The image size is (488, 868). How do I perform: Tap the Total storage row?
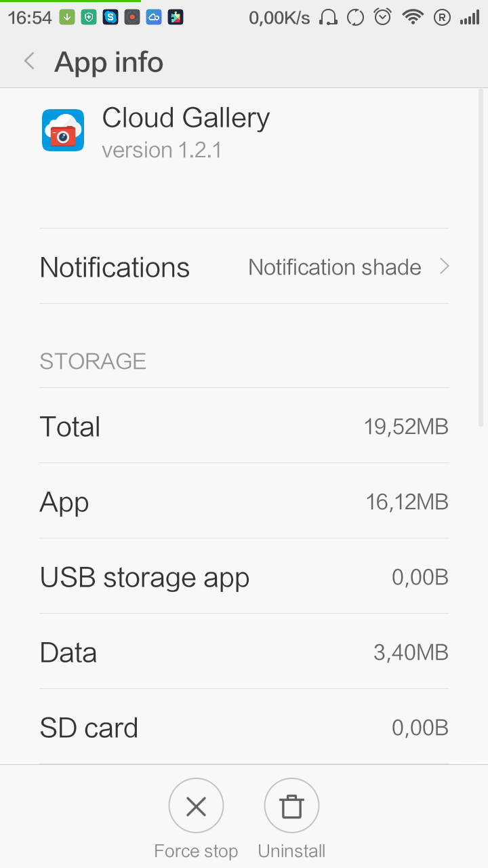pos(244,427)
